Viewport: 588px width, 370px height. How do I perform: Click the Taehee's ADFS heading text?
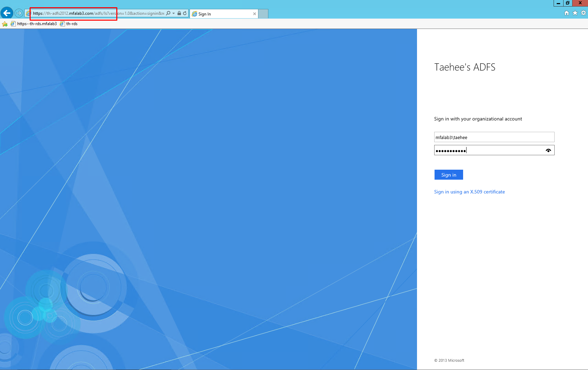[x=465, y=67]
